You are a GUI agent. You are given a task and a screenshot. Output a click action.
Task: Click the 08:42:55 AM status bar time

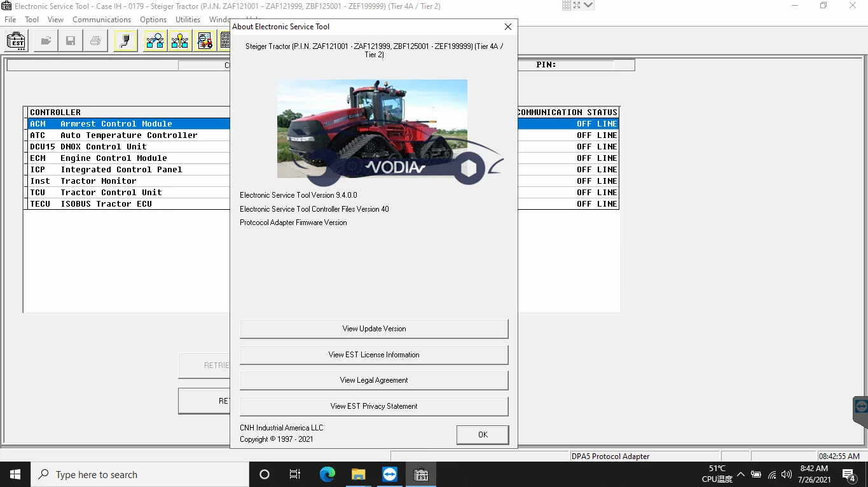[839, 456]
